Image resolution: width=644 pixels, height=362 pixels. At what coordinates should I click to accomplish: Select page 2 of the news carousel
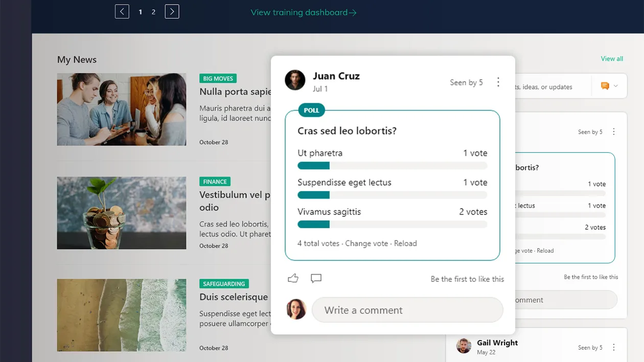pos(153,12)
